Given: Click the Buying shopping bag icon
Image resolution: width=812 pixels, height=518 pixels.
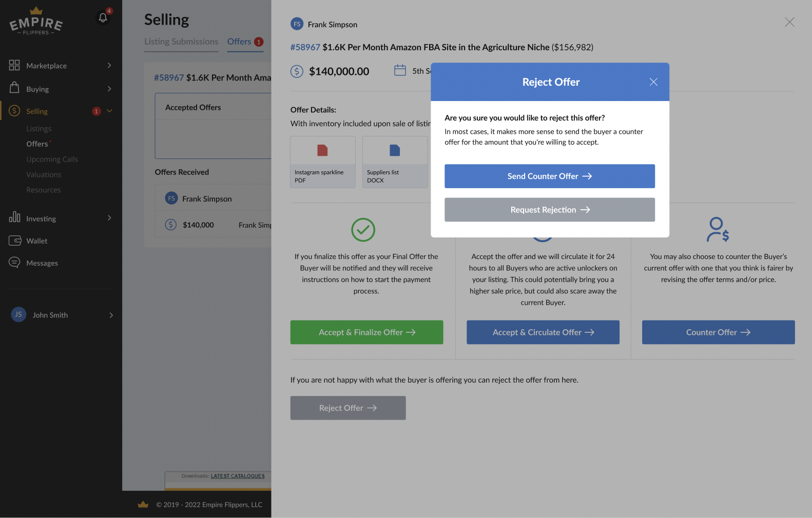Looking at the screenshot, I should (14, 88).
